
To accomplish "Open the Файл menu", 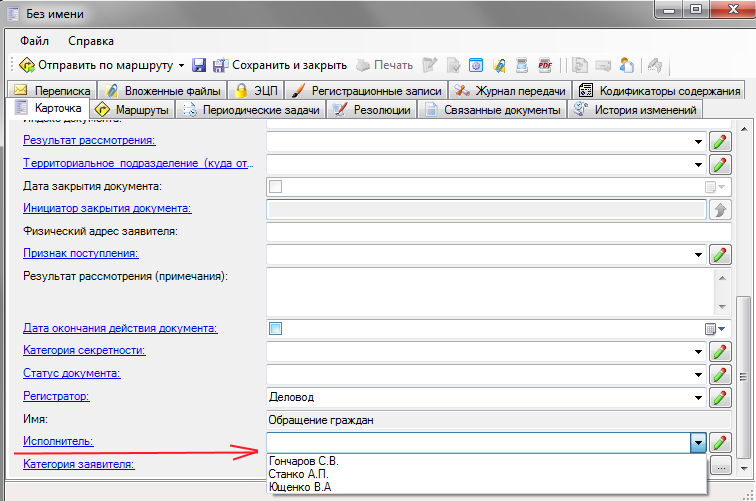I will coord(34,41).
